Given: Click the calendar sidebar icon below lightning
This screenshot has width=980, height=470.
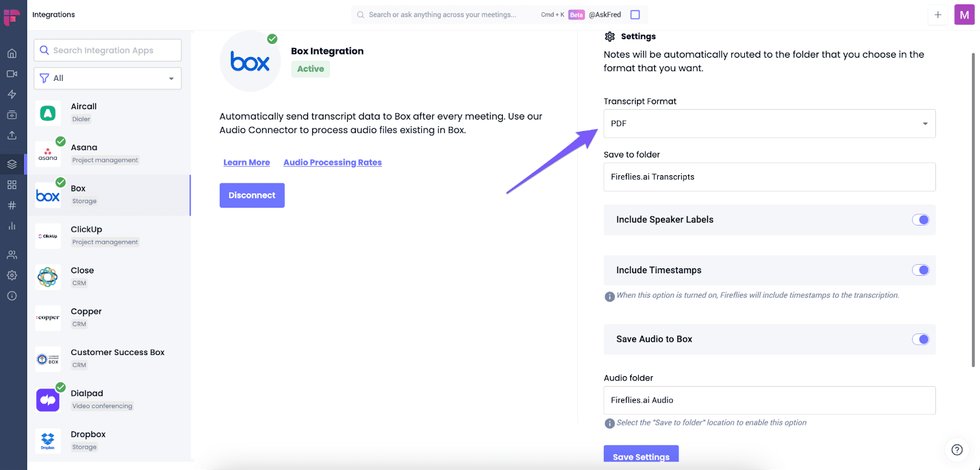Looking at the screenshot, I should (12, 115).
